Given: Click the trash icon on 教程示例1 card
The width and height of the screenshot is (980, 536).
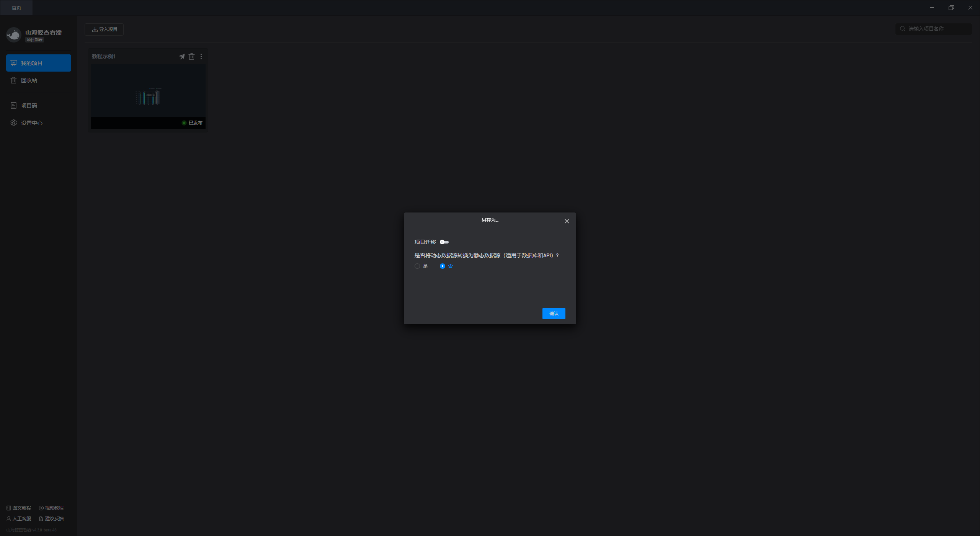Looking at the screenshot, I should (191, 57).
